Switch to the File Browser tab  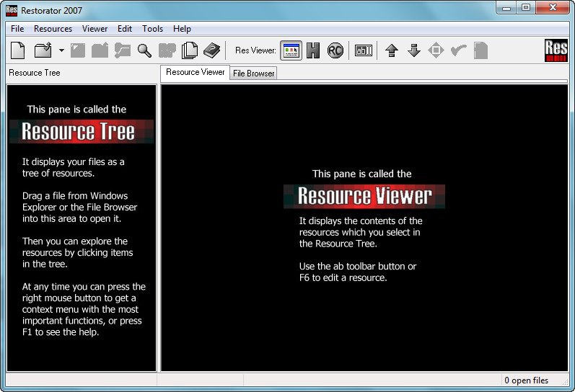pos(253,73)
